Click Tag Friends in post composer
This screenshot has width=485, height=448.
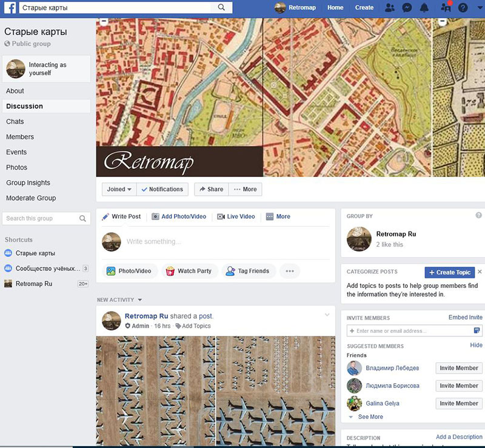[247, 271]
